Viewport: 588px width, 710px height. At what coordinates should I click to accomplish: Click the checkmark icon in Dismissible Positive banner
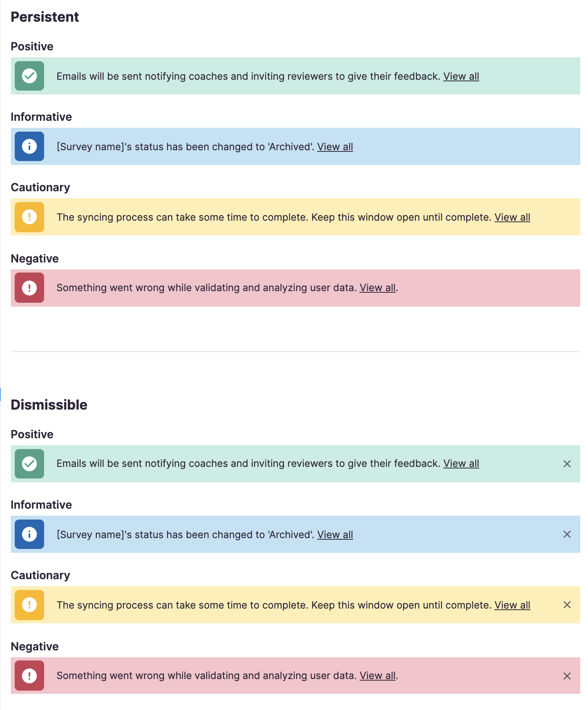point(29,463)
